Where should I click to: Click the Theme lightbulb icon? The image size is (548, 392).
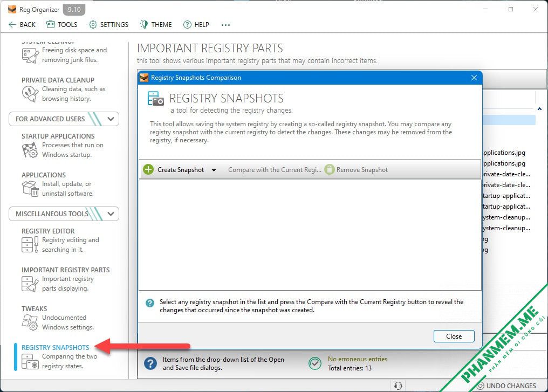[143, 24]
